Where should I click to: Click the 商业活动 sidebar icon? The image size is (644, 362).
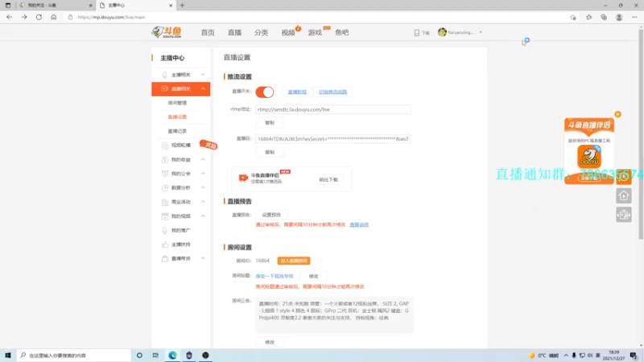[165, 202]
